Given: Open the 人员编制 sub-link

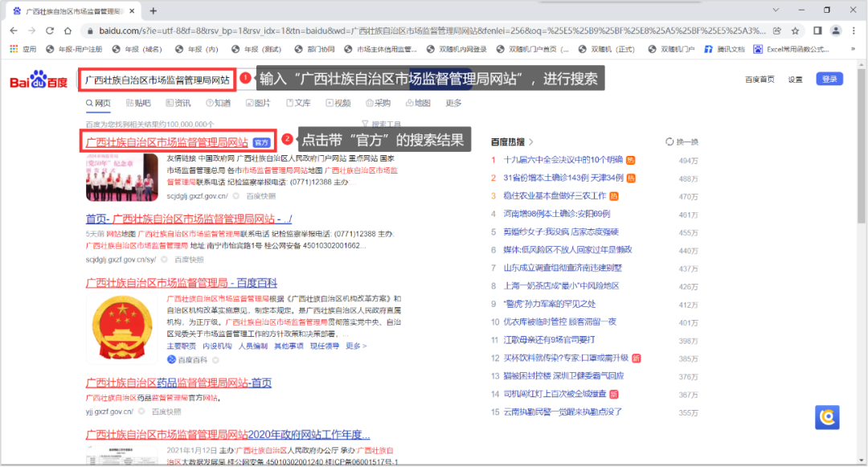Looking at the screenshot, I should pyautogui.click(x=253, y=346).
